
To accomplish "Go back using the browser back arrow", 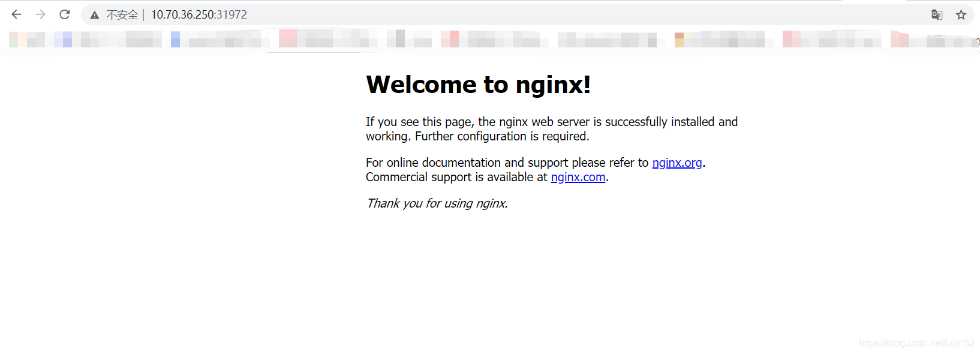I will [17, 14].
